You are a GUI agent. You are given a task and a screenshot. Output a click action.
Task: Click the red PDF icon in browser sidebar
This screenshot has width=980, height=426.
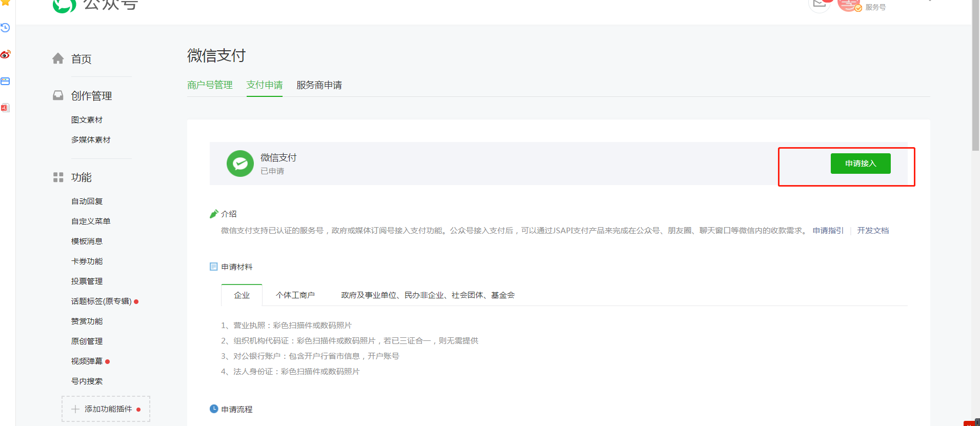5,108
